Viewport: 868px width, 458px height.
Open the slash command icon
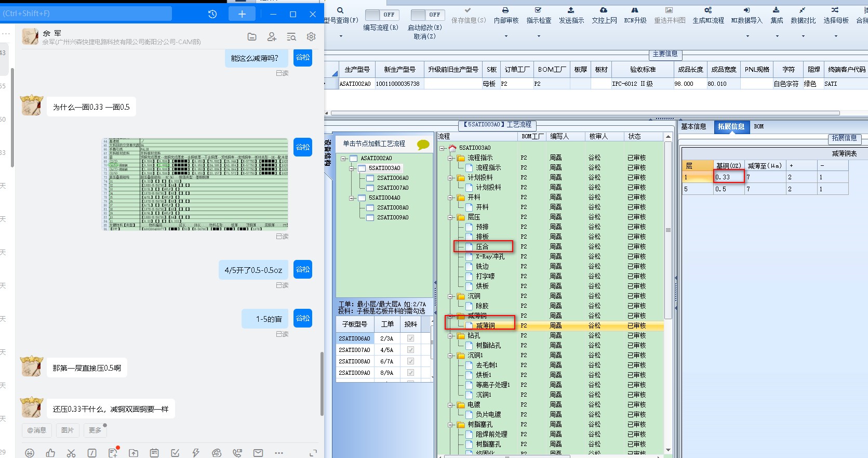pos(92,453)
